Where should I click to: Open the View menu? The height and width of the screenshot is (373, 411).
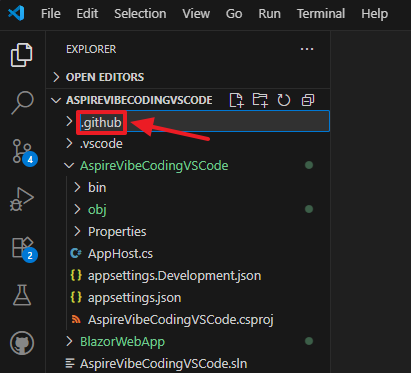[196, 14]
